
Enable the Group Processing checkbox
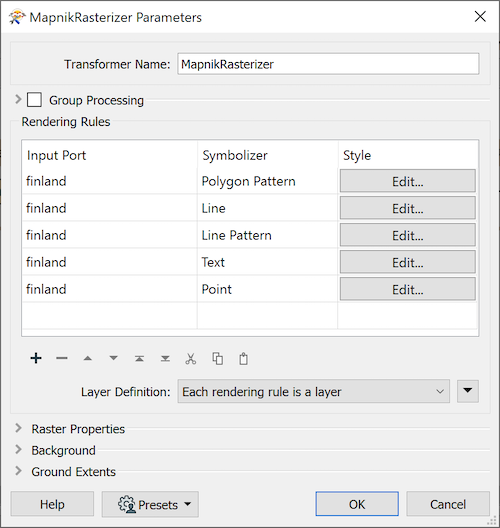click(x=34, y=100)
